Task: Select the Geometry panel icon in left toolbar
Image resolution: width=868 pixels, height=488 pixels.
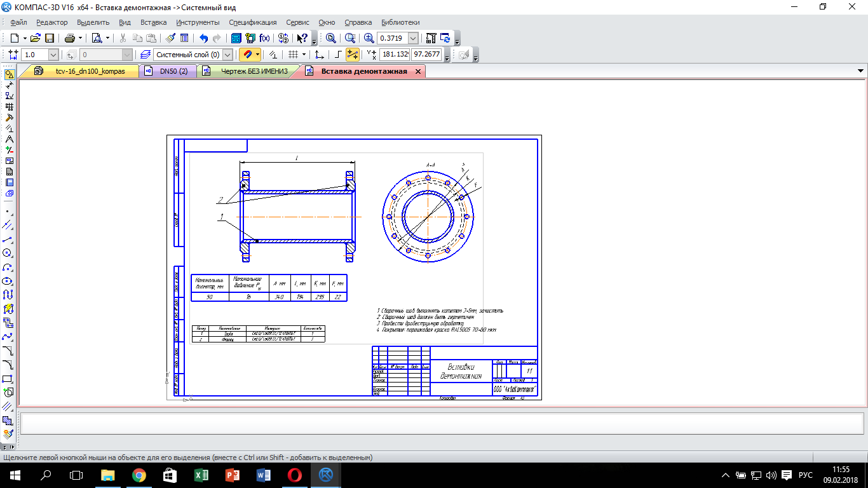Action: tap(9, 74)
